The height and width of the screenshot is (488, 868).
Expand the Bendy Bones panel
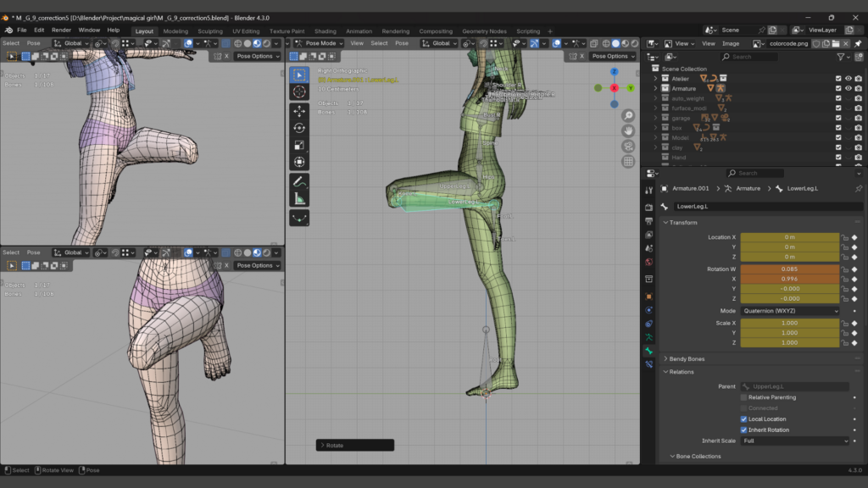click(x=687, y=359)
